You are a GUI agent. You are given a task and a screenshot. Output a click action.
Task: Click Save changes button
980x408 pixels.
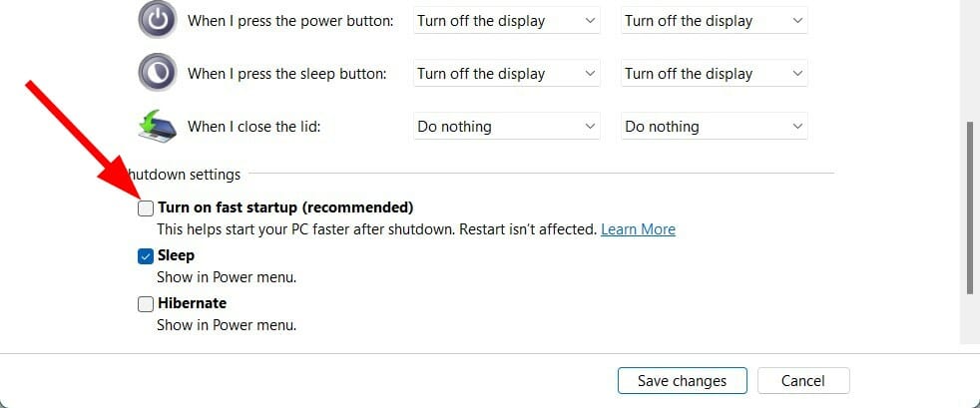[683, 380]
